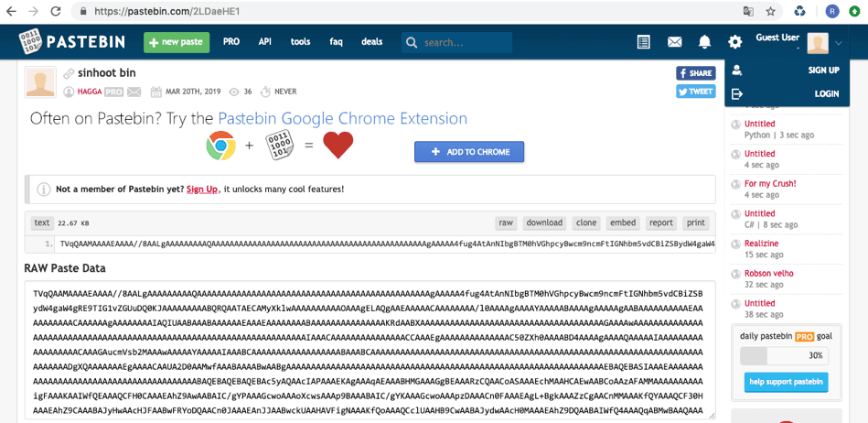View the raw paste

[506, 222]
